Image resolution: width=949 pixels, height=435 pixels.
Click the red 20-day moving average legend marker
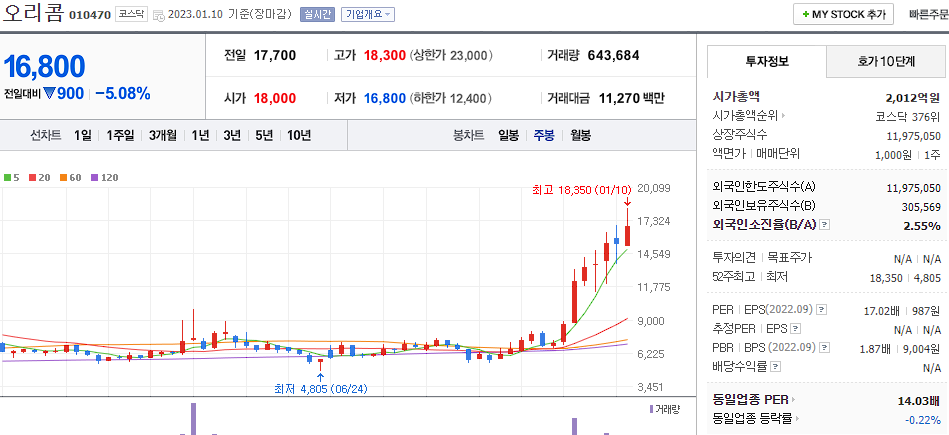coord(32,178)
